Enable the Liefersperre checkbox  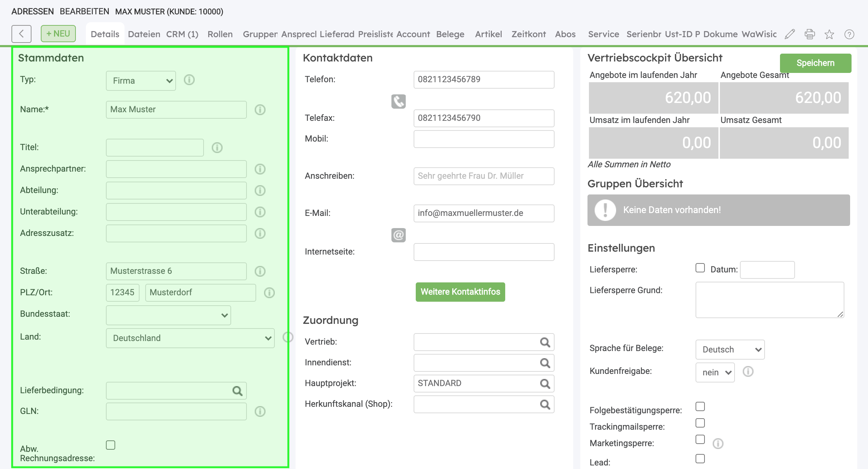(700, 268)
